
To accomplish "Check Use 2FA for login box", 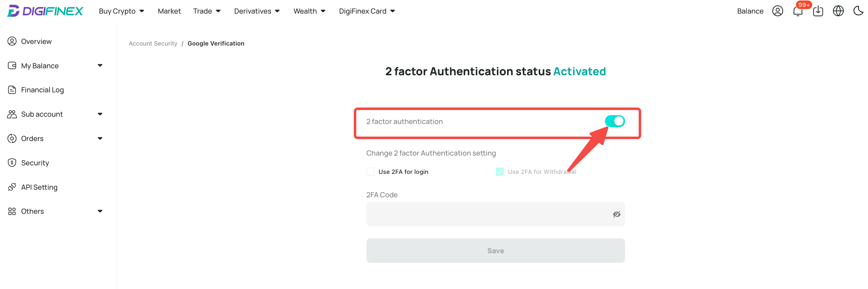I will [370, 172].
